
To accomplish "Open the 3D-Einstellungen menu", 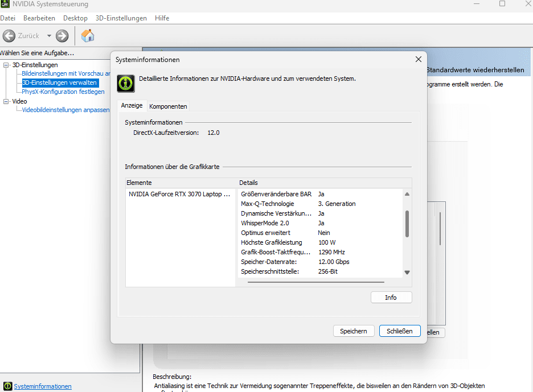I will coord(121,18).
